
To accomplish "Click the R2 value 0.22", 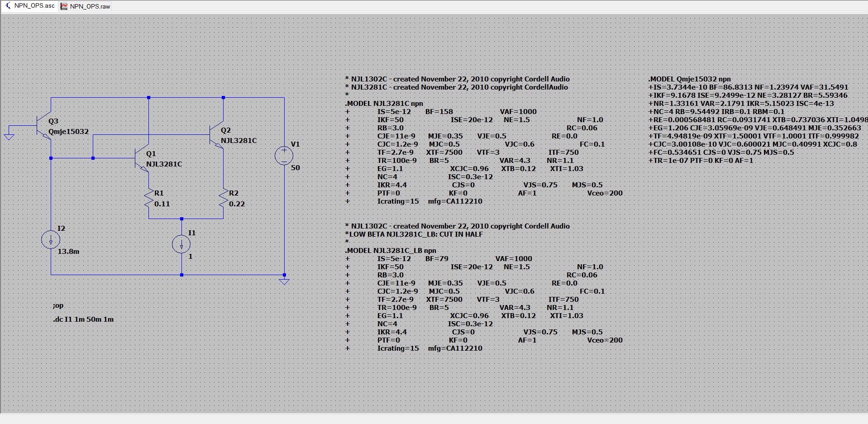I will point(237,204).
